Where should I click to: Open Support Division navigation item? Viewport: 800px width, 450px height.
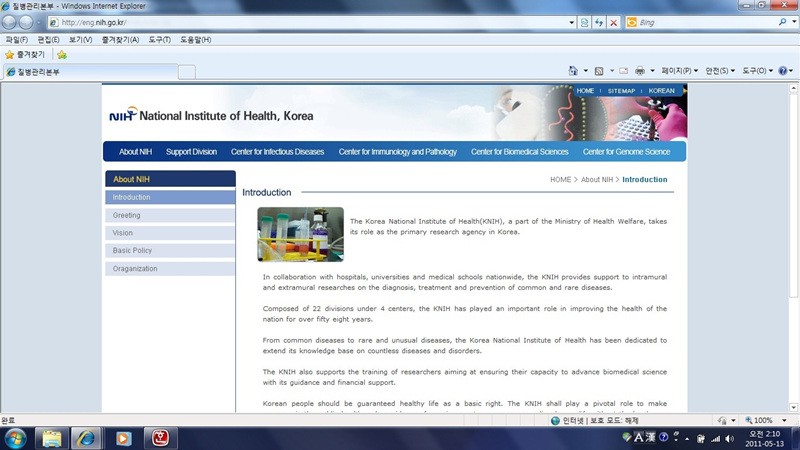coord(191,152)
